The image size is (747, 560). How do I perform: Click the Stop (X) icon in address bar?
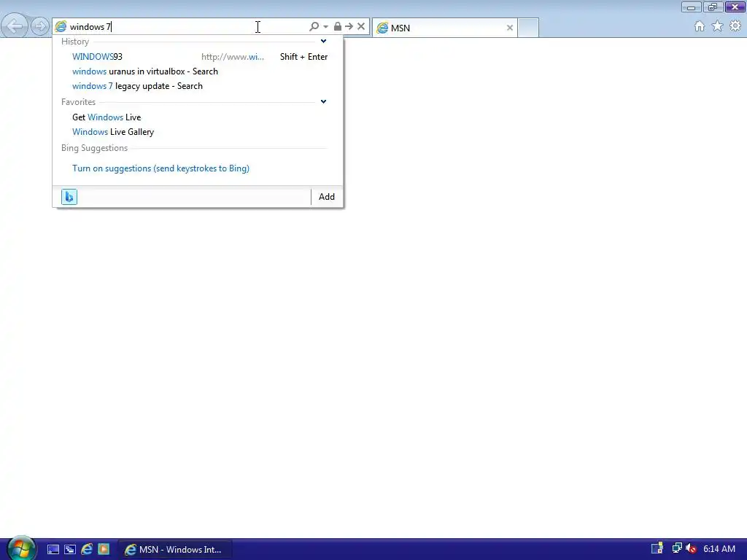click(x=361, y=27)
